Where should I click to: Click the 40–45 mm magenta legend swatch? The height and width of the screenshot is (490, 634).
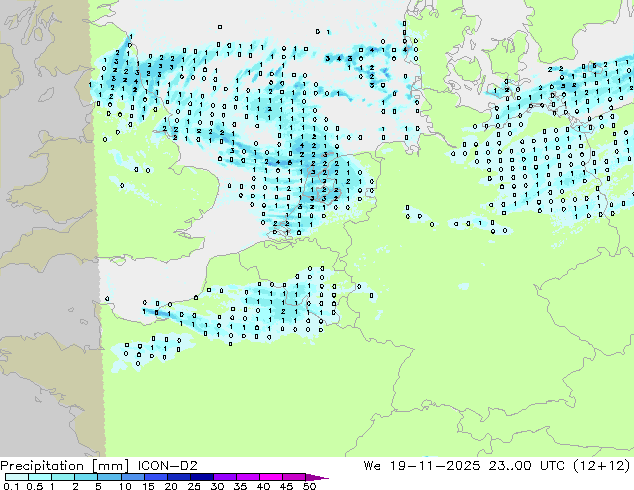(271, 477)
